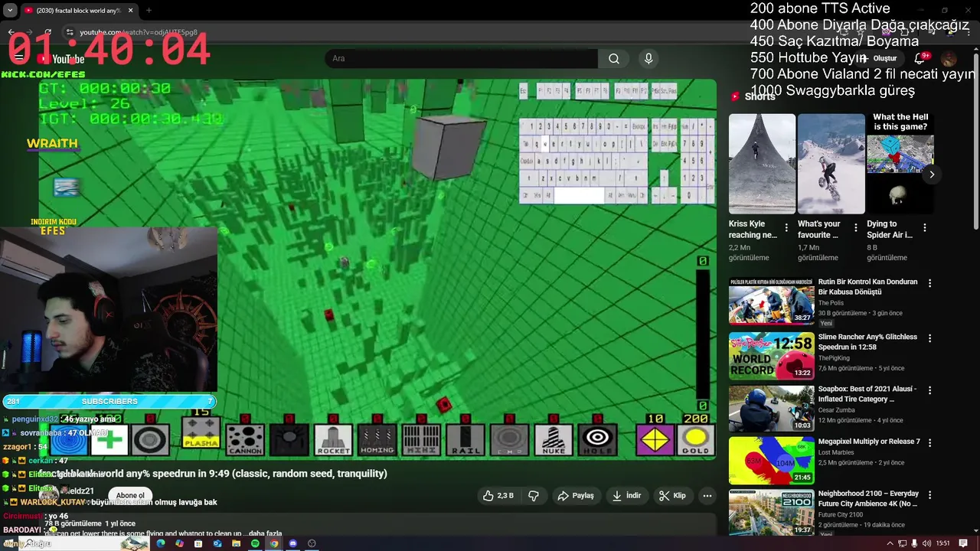Open the YouTube account avatar menu
Viewport: 980px width, 551px height.
coord(949,59)
